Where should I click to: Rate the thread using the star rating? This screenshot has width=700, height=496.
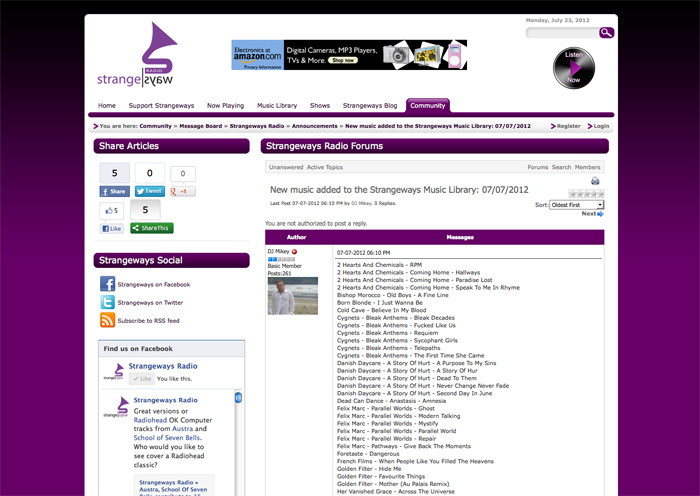point(586,194)
